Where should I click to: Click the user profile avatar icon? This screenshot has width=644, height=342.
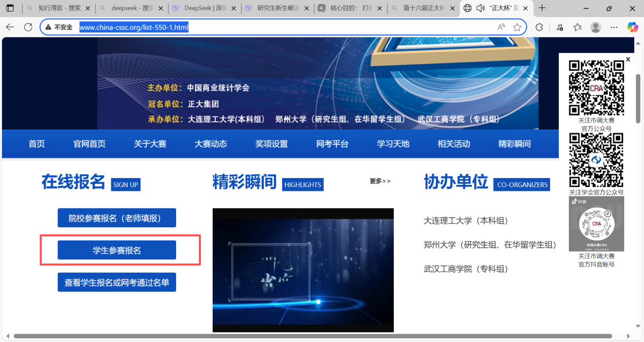(x=596, y=27)
